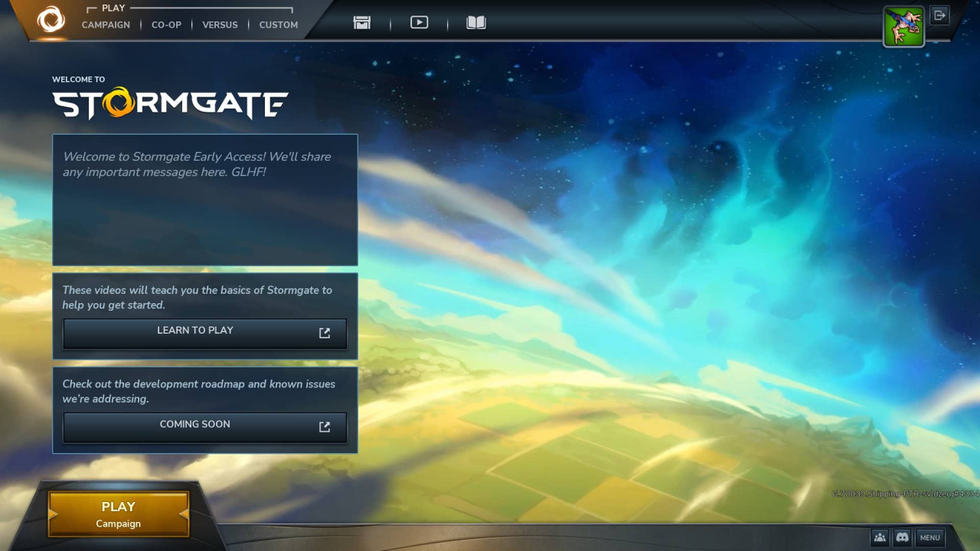Click the large Stormgate title logo
The image size is (980, 551).
pos(170,104)
